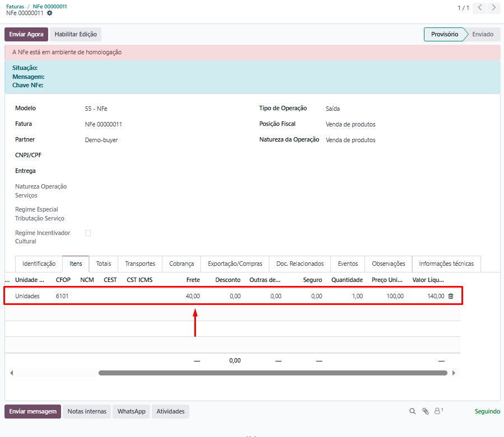Sort by the Valor Líqu... column header
Screen dimensions: 504x437
[x=428, y=280]
